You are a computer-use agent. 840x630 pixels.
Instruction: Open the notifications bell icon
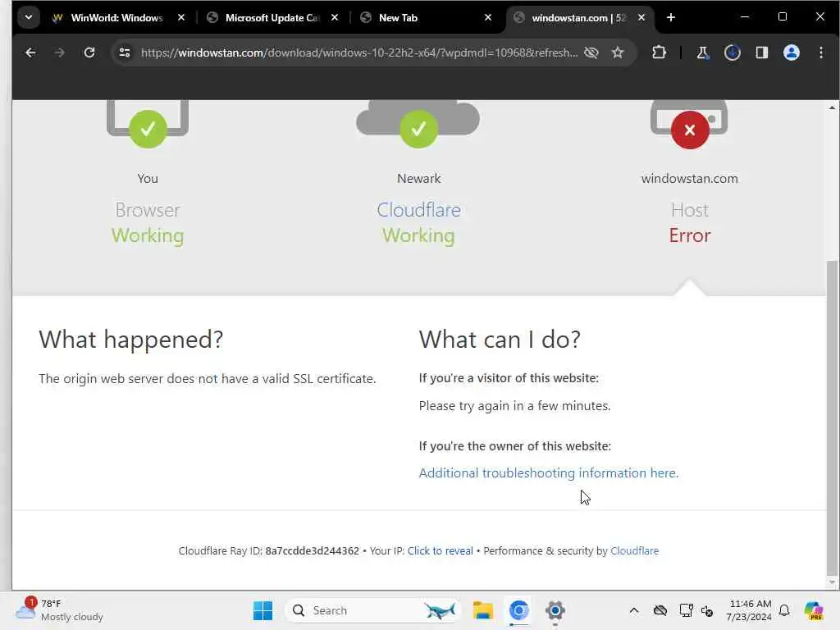784,610
